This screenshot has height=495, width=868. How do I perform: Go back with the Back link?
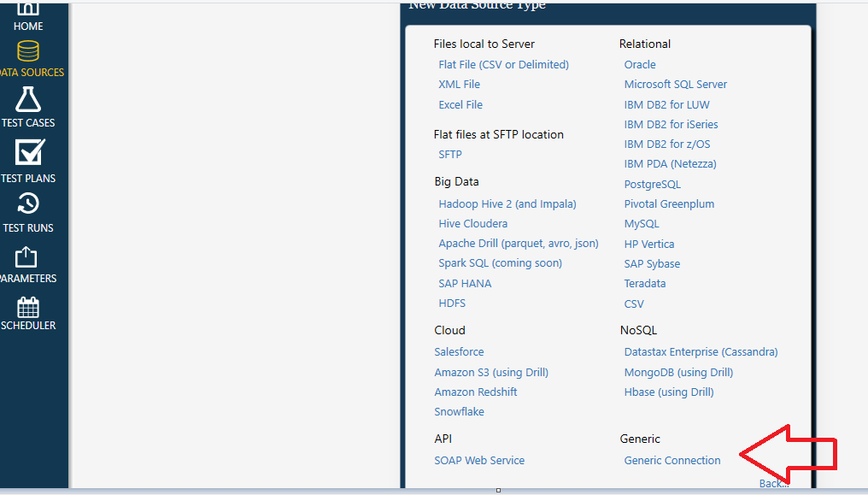773,483
